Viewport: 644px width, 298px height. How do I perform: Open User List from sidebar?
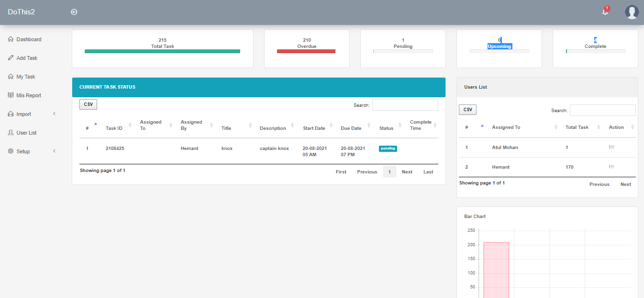click(x=26, y=133)
